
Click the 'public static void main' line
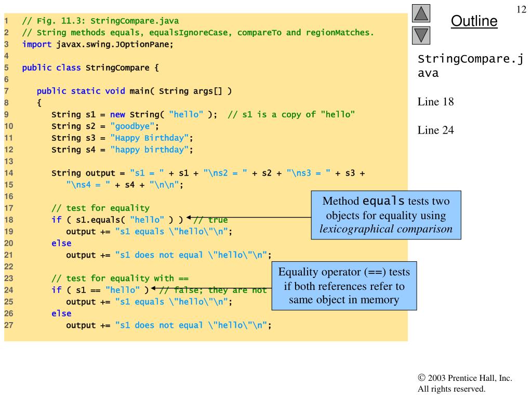134,91
